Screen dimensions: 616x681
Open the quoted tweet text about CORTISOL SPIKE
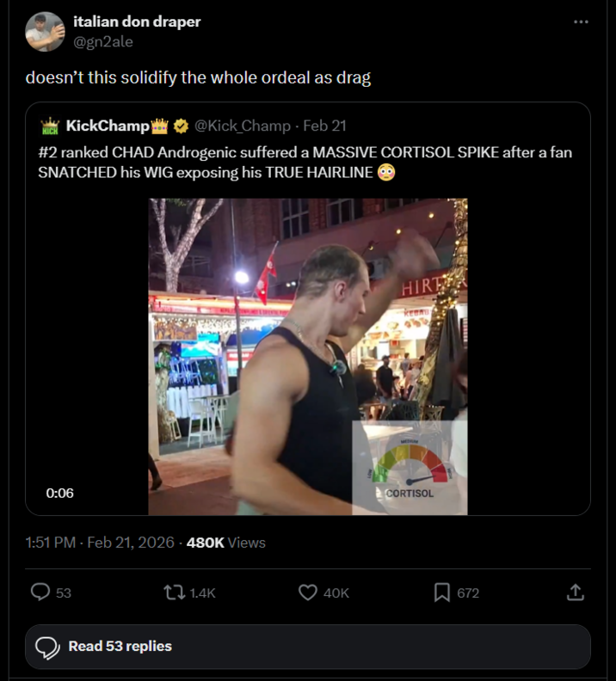pyautogui.click(x=305, y=161)
